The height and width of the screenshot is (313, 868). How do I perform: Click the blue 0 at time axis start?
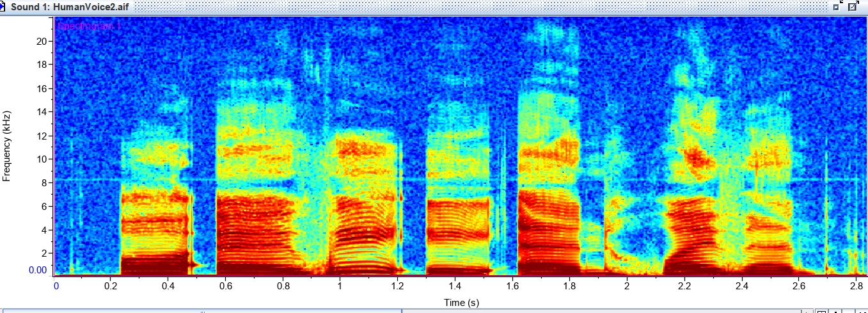pos(56,285)
